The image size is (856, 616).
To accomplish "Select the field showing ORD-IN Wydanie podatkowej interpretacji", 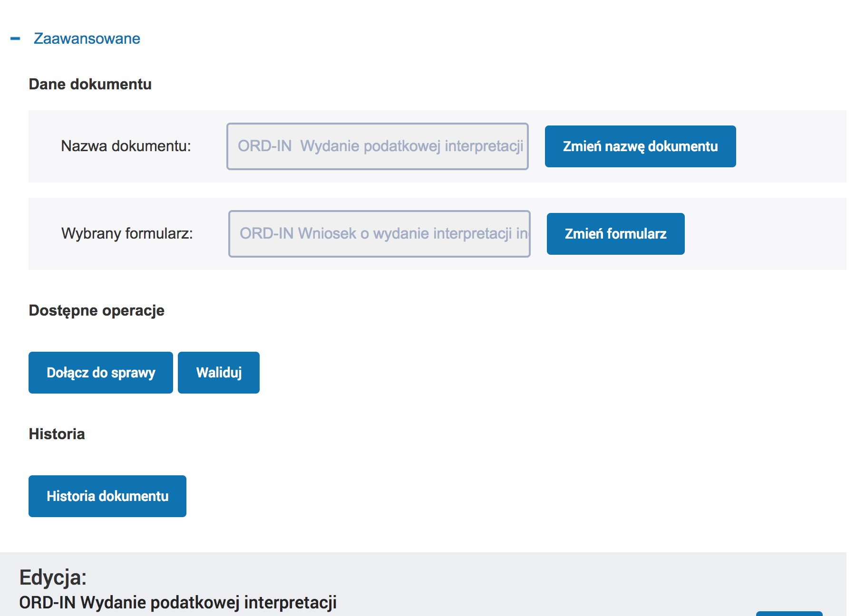I will click(377, 146).
